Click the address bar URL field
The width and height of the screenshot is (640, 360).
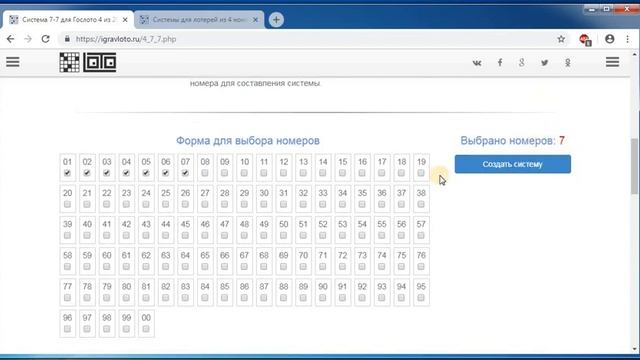pos(310,39)
